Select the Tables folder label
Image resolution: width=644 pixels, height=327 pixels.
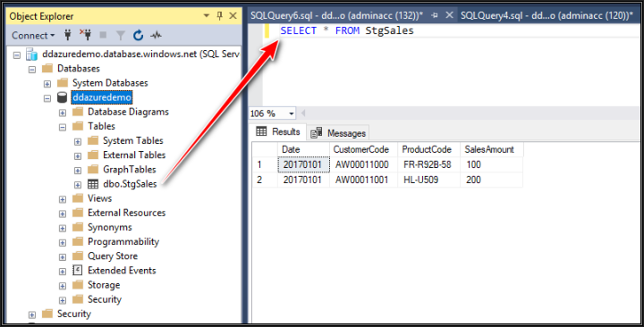point(101,126)
